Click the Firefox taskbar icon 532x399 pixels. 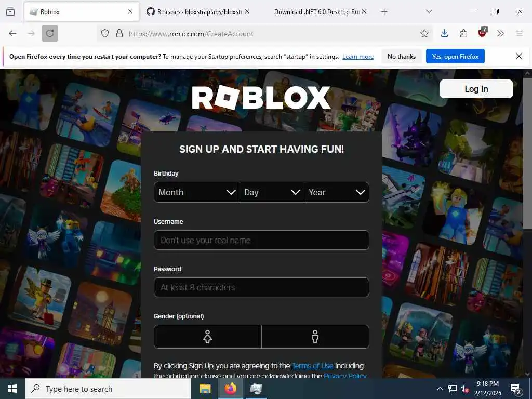tap(230, 389)
